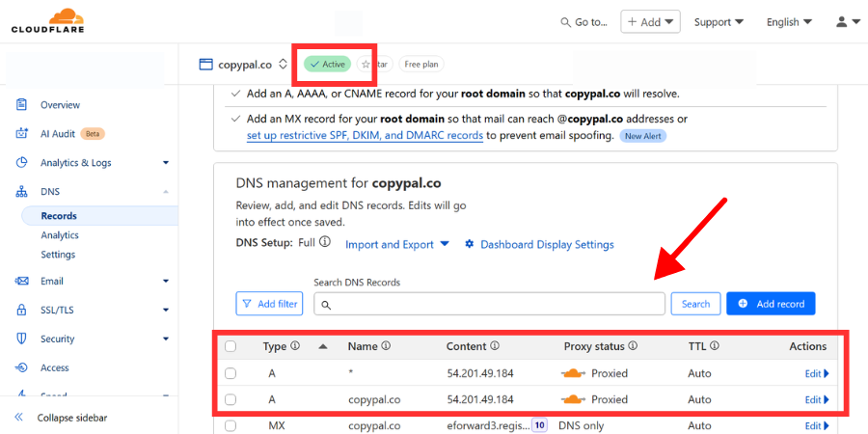Click the Cloudflare logo
Viewport: 868px width, 434px height.
click(47, 21)
